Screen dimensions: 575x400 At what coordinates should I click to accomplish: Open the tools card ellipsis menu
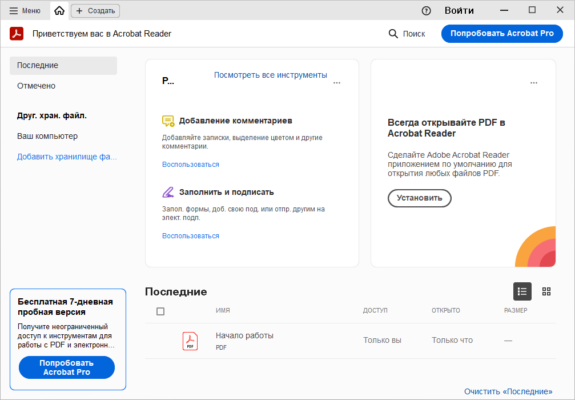(337, 83)
